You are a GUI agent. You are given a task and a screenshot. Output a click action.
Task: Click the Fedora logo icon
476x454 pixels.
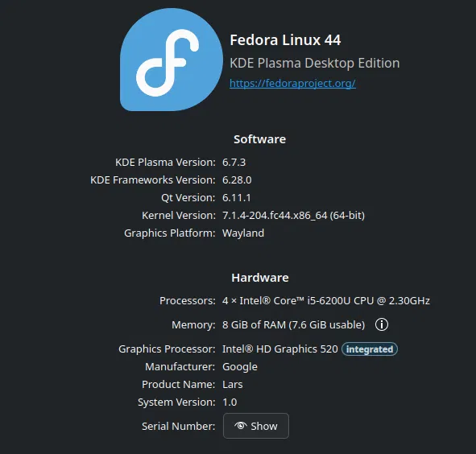(172, 60)
